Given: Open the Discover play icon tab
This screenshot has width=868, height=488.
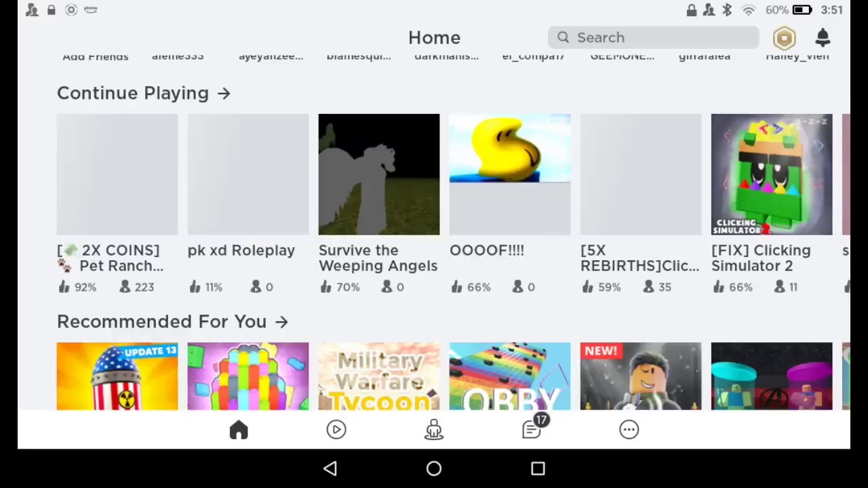Looking at the screenshot, I should 336,430.
